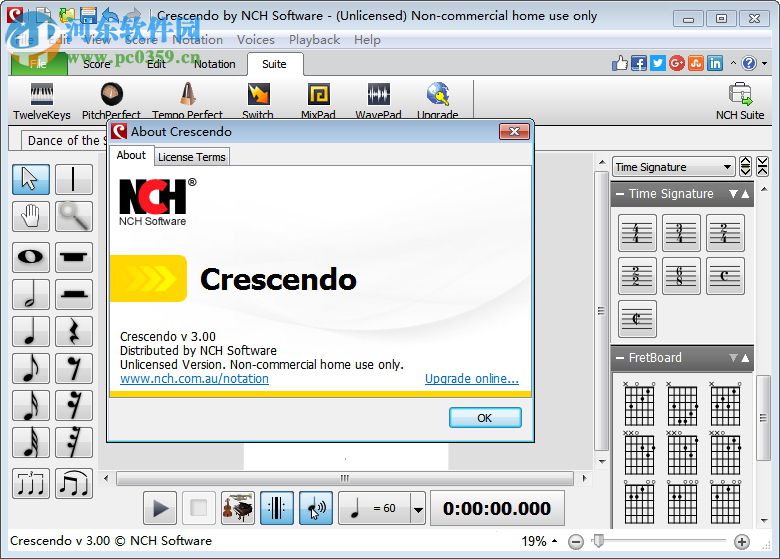Zoom in with the plus button
Screen dimensions: 780x559
pos(742,542)
